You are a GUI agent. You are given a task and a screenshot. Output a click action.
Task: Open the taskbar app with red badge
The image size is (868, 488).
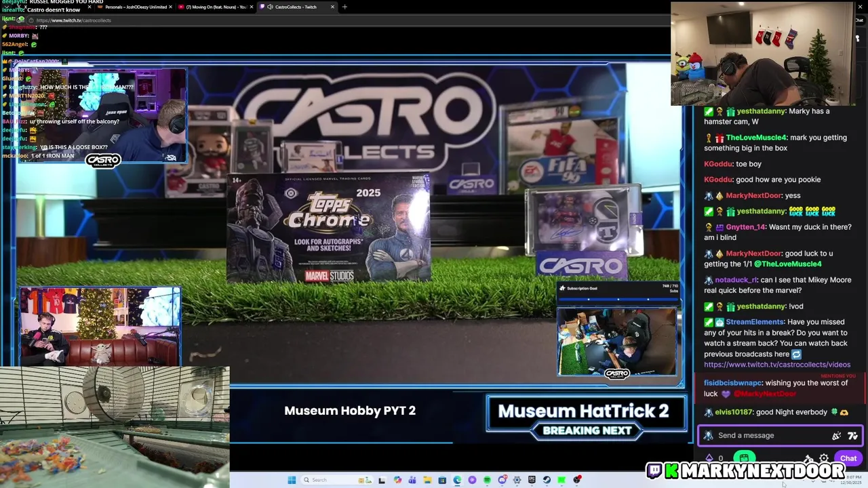(577, 480)
